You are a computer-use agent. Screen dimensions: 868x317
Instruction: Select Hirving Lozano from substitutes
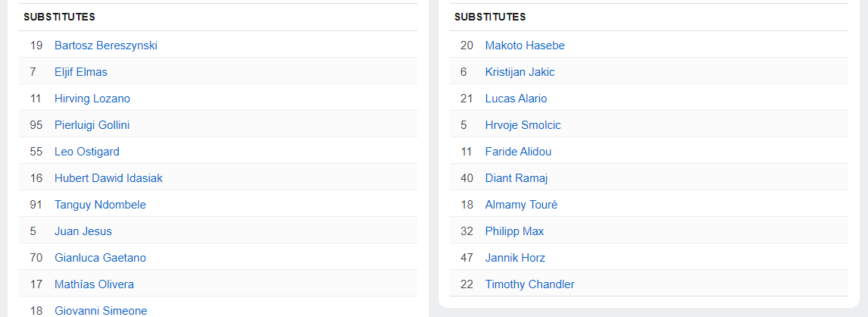92,99
